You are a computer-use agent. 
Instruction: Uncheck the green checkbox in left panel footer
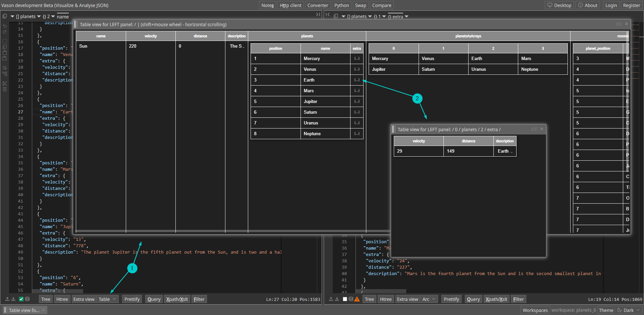coord(21,299)
